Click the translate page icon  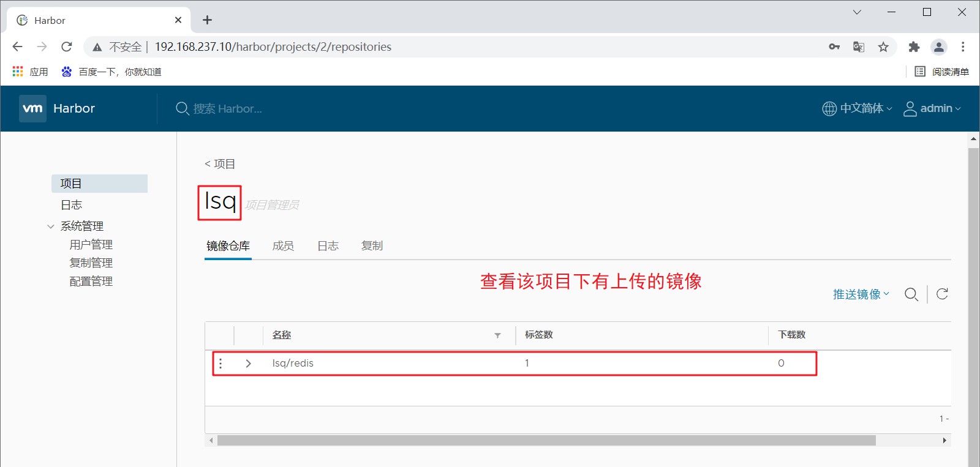coord(859,47)
